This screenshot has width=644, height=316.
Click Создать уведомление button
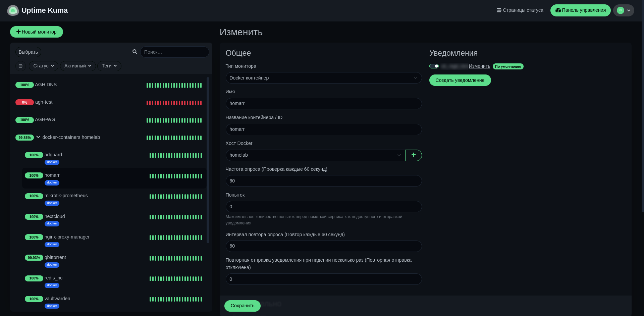(460, 80)
